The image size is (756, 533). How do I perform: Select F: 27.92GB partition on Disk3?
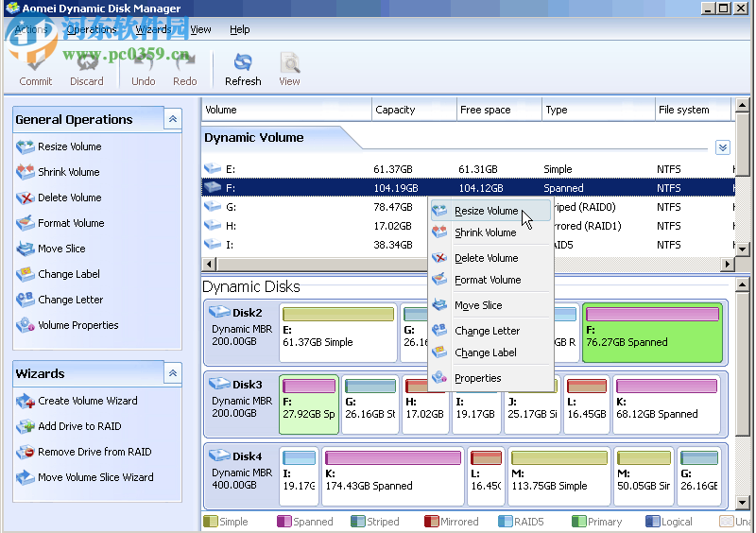[309, 404]
